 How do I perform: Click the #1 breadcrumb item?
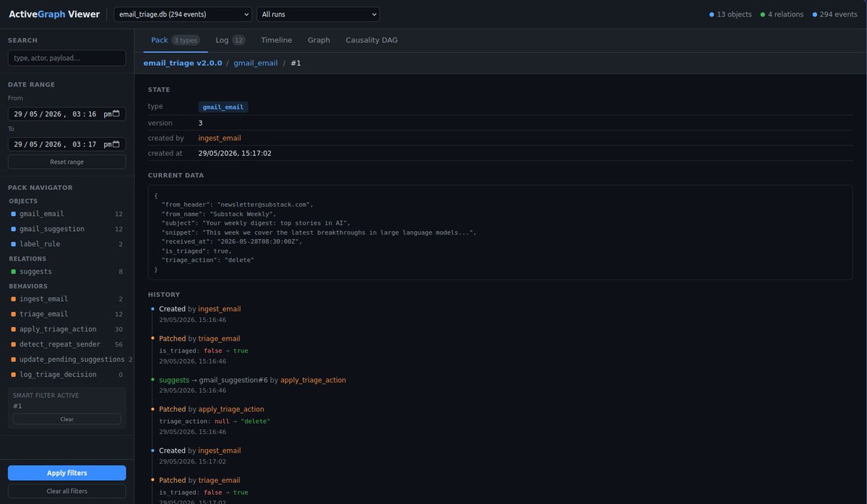[x=296, y=63]
